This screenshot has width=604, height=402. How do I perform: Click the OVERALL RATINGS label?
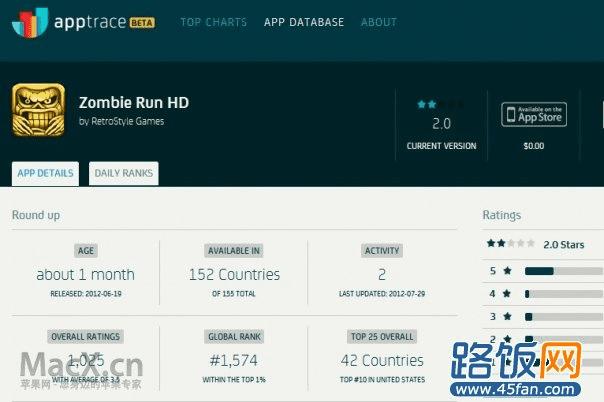pos(86,337)
